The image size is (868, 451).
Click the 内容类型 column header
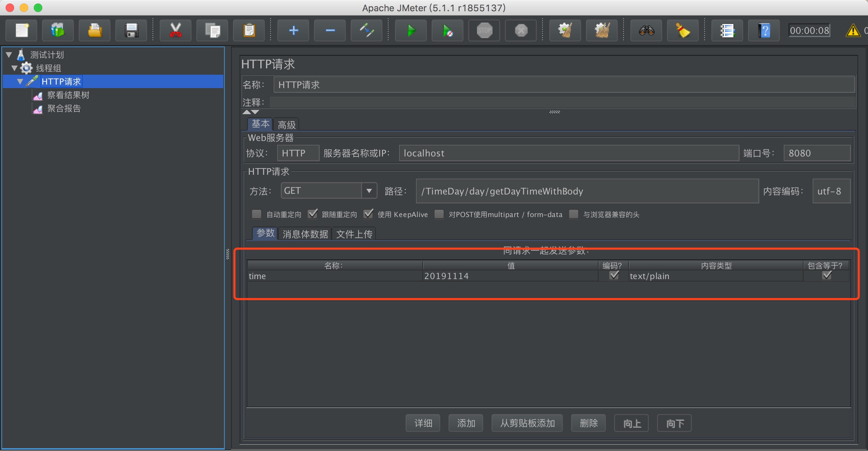pyautogui.click(x=716, y=265)
